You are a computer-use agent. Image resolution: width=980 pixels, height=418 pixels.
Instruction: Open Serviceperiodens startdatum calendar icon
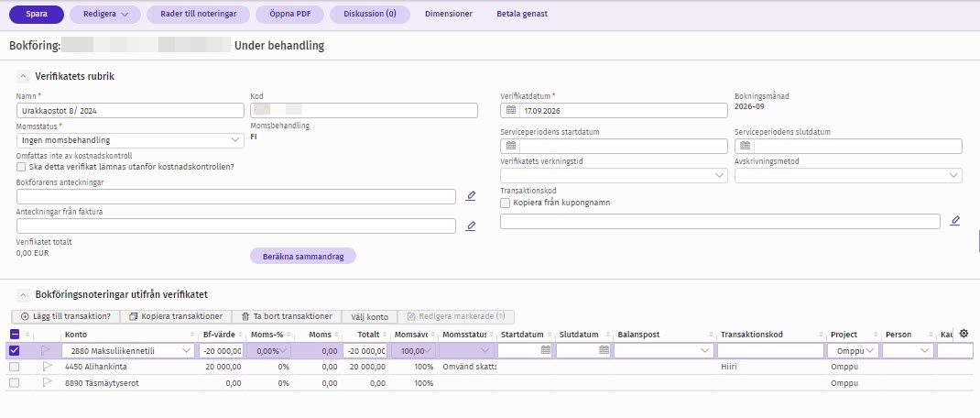511,146
